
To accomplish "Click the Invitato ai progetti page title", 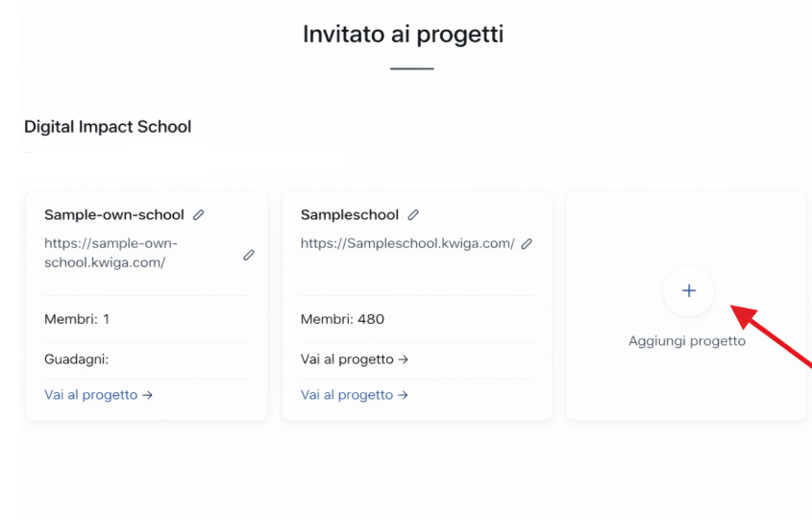I will [x=404, y=35].
